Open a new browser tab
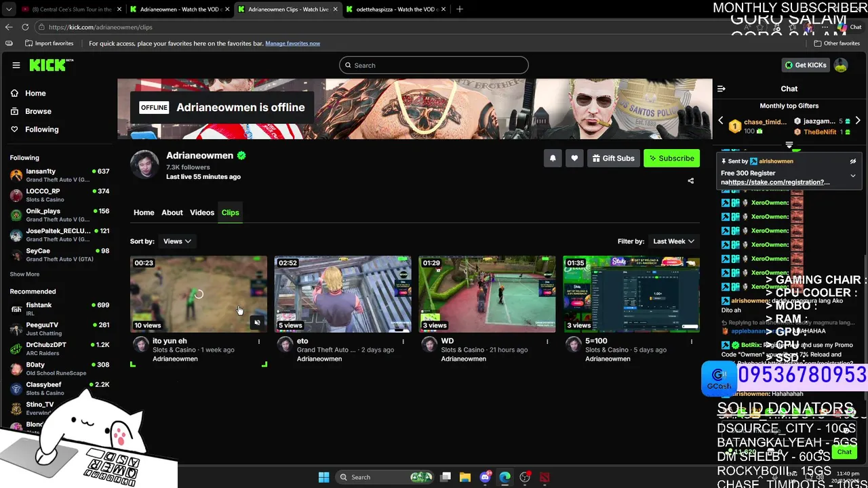Image resolution: width=868 pixels, height=488 pixels. point(460,9)
